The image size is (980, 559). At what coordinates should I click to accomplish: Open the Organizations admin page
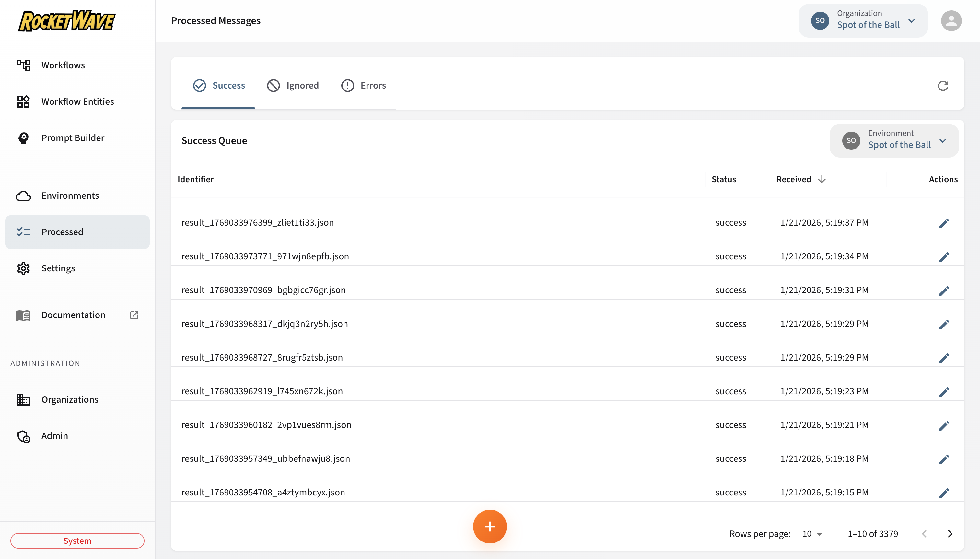point(70,399)
